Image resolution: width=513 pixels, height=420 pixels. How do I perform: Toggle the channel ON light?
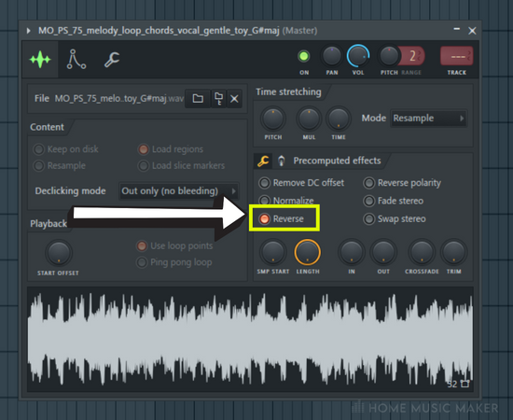[304, 56]
